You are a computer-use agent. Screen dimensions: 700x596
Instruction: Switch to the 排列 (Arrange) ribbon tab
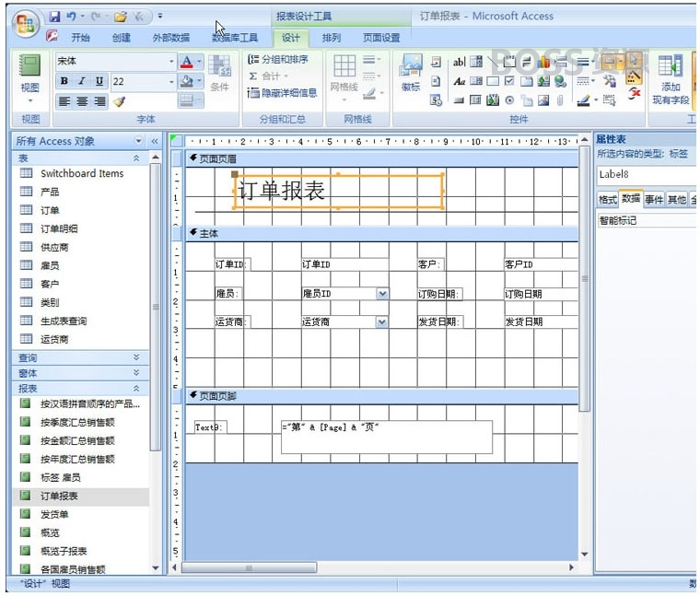332,38
